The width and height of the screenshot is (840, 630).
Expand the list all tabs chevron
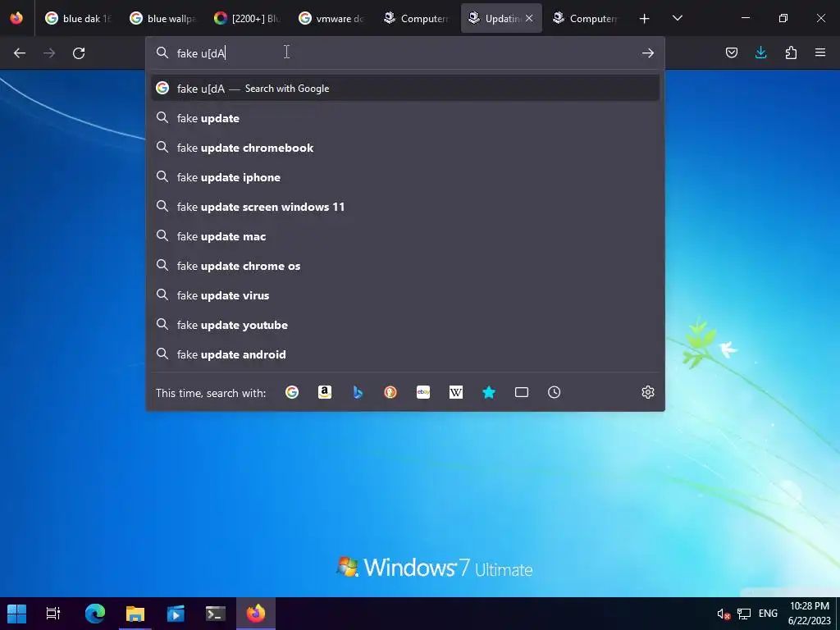pyautogui.click(x=677, y=18)
